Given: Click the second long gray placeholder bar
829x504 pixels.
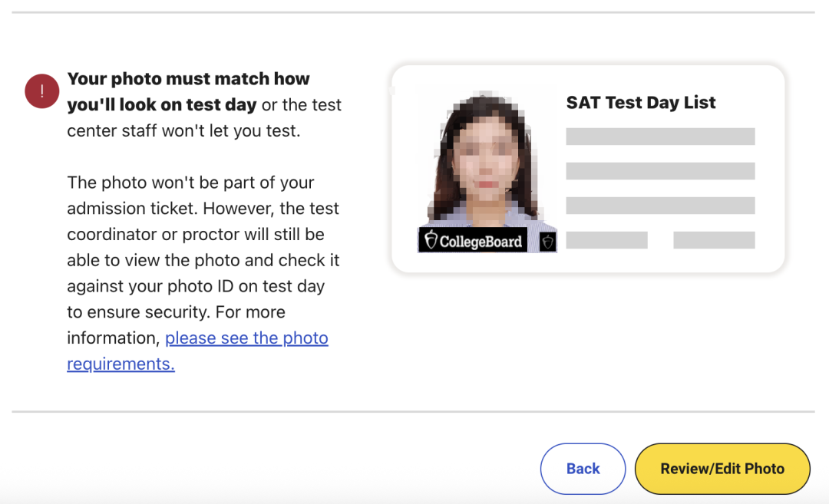Looking at the screenshot, I should [x=660, y=171].
